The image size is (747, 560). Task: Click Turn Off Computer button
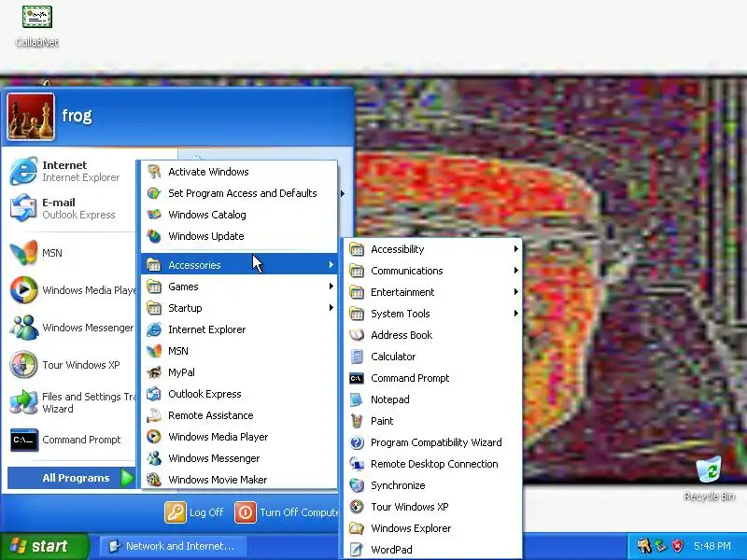point(287,512)
